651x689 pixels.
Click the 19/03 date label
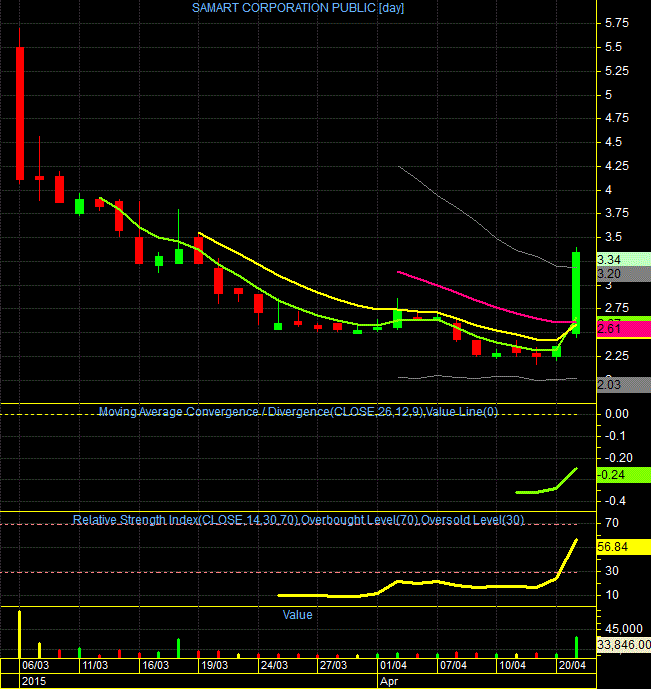coord(214,665)
